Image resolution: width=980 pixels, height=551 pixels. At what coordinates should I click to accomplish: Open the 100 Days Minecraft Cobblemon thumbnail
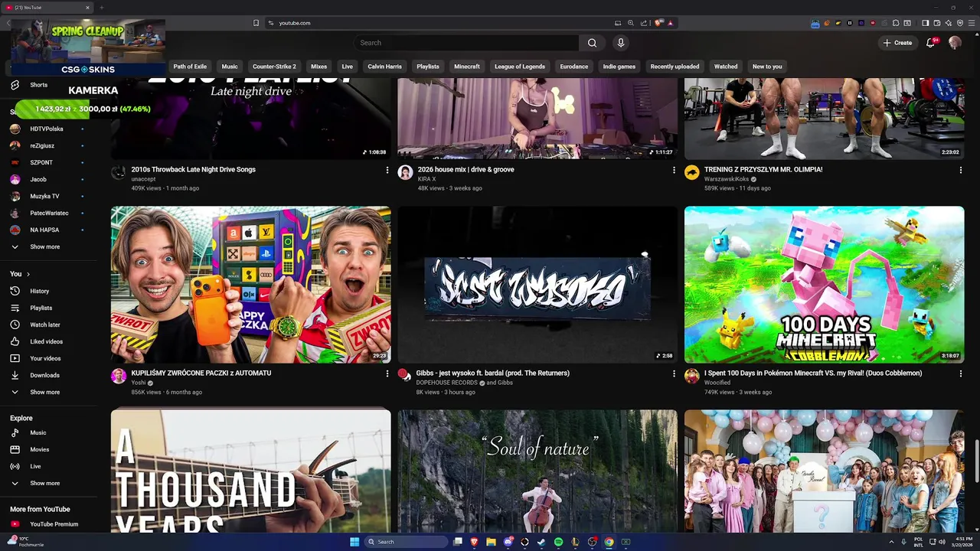824,285
